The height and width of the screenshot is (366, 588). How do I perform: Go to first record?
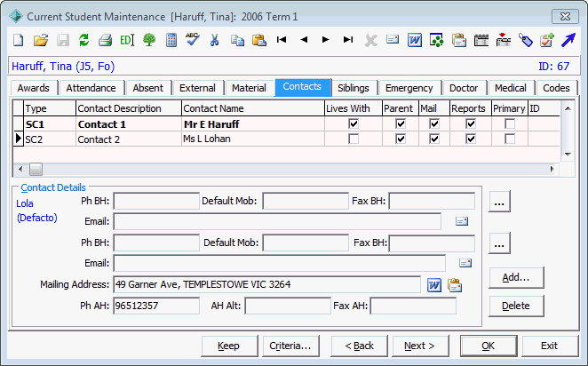[282, 39]
